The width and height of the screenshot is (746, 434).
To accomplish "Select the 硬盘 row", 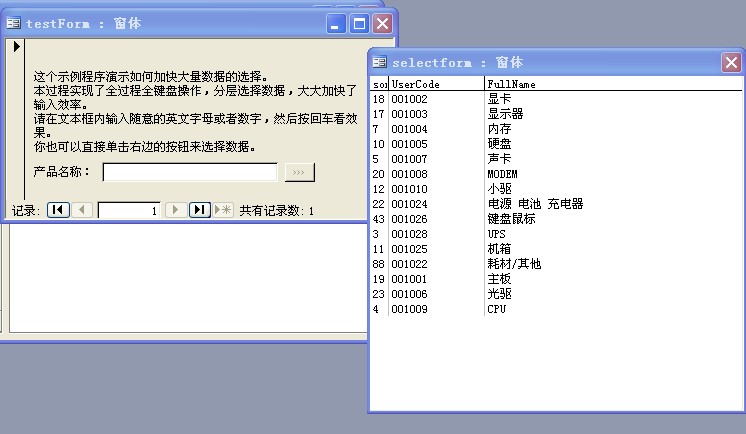I will [557, 144].
